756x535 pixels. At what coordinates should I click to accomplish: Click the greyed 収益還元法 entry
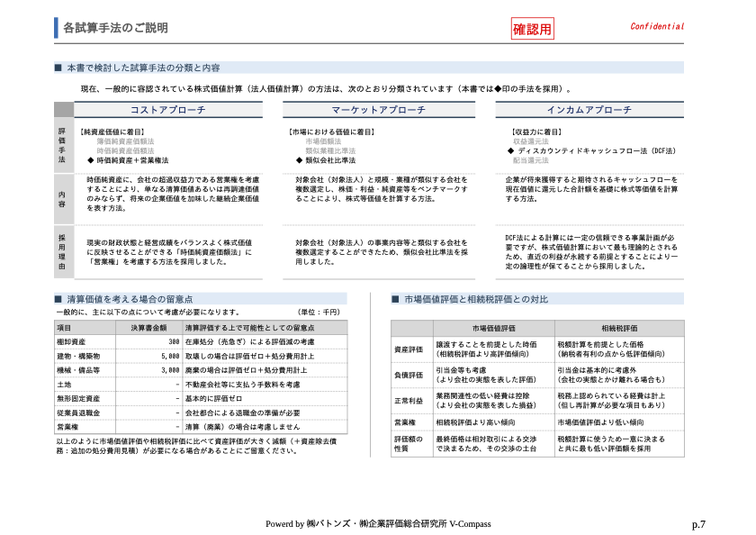coord(531,141)
